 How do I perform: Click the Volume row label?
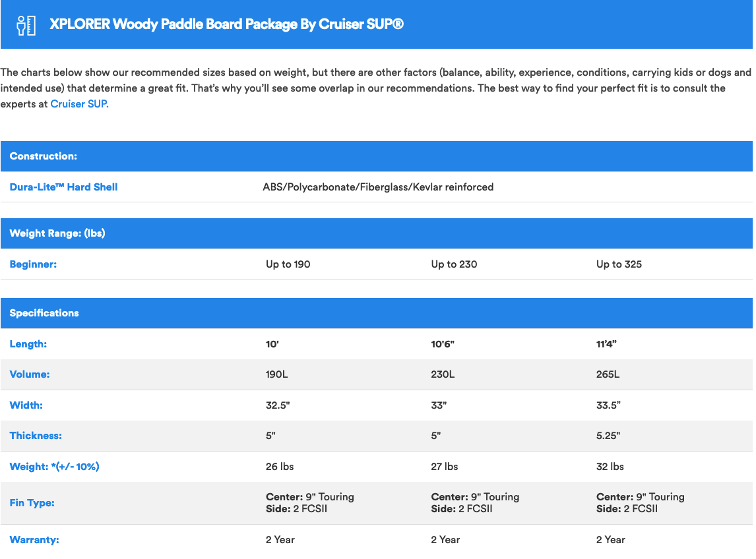point(30,374)
